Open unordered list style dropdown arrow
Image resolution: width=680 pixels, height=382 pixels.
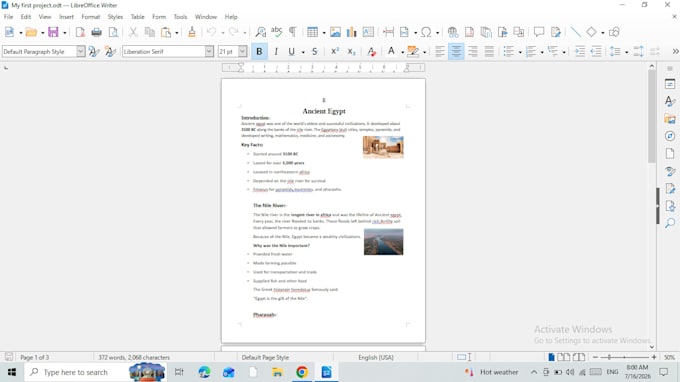click(520, 52)
